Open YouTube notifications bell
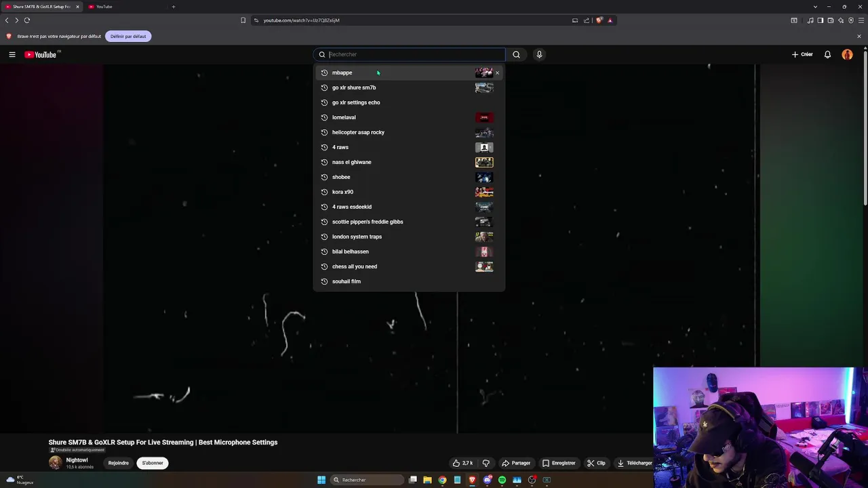This screenshot has width=868, height=488. coord(827,54)
